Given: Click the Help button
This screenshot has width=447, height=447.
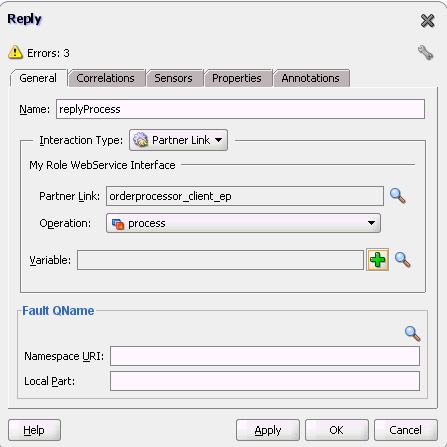Looking at the screenshot, I should click(x=34, y=430).
